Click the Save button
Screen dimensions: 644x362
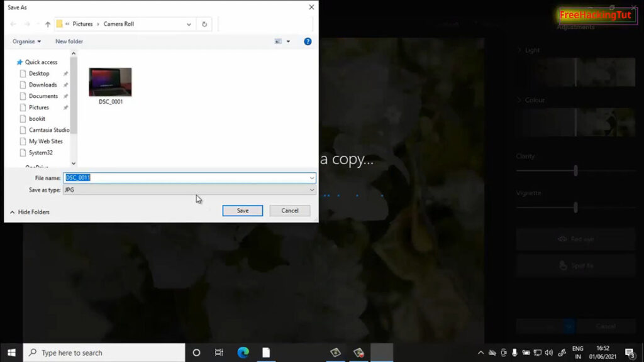coord(243,211)
